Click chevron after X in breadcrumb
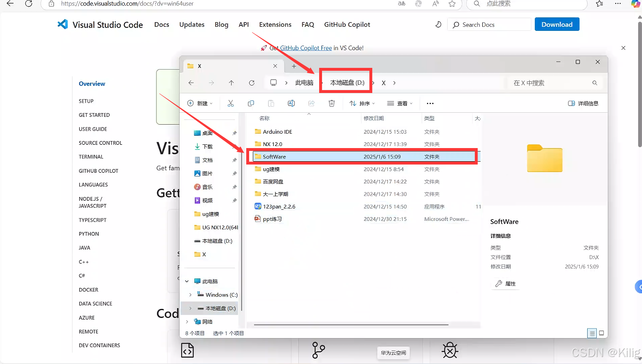This screenshot has height=364, width=642. click(x=394, y=83)
